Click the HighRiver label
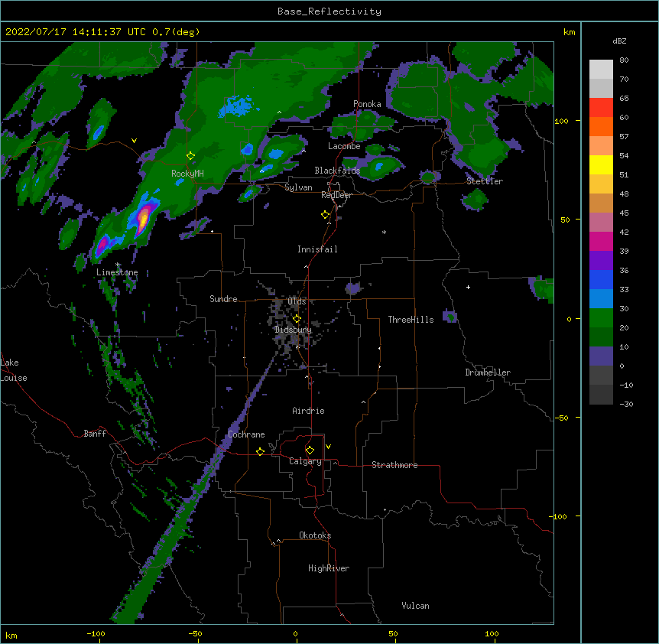659x644 pixels. pos(329,568)
